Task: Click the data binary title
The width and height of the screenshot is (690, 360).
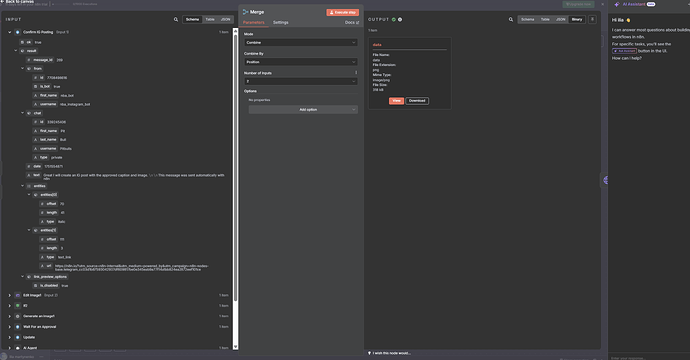Action: pyautogui.click(x=377, y=45)
